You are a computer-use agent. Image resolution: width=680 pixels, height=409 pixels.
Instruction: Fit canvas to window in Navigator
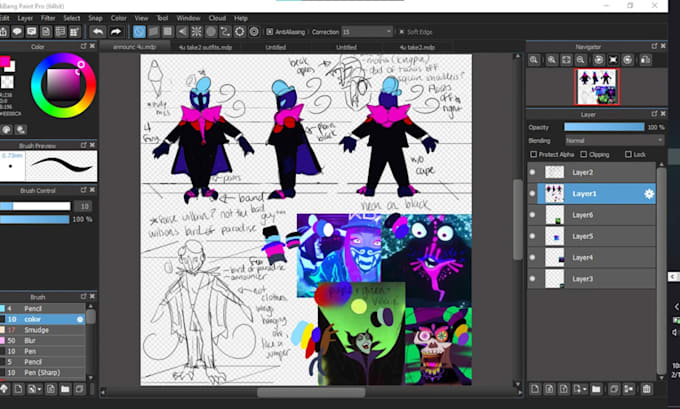(566, 60)
